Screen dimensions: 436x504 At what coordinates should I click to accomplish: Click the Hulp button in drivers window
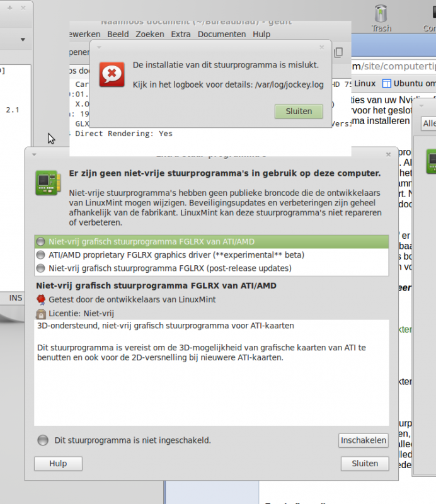pos(58,464)
